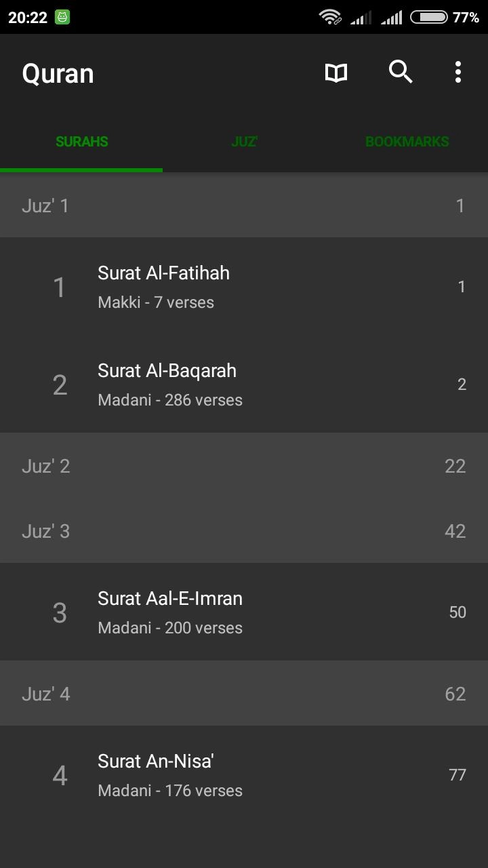Switch to the Juz' tab
Screen dimensions: 488x868
tap(244, 142)
